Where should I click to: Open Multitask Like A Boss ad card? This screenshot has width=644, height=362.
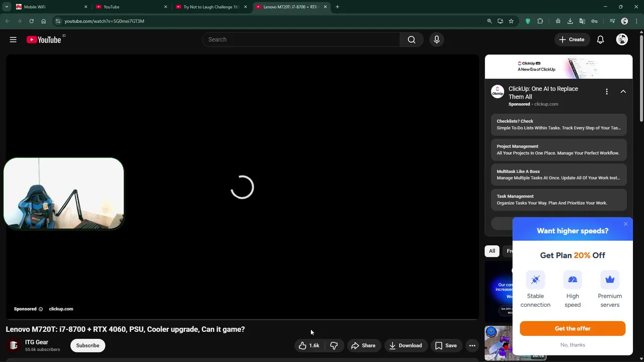559,174
